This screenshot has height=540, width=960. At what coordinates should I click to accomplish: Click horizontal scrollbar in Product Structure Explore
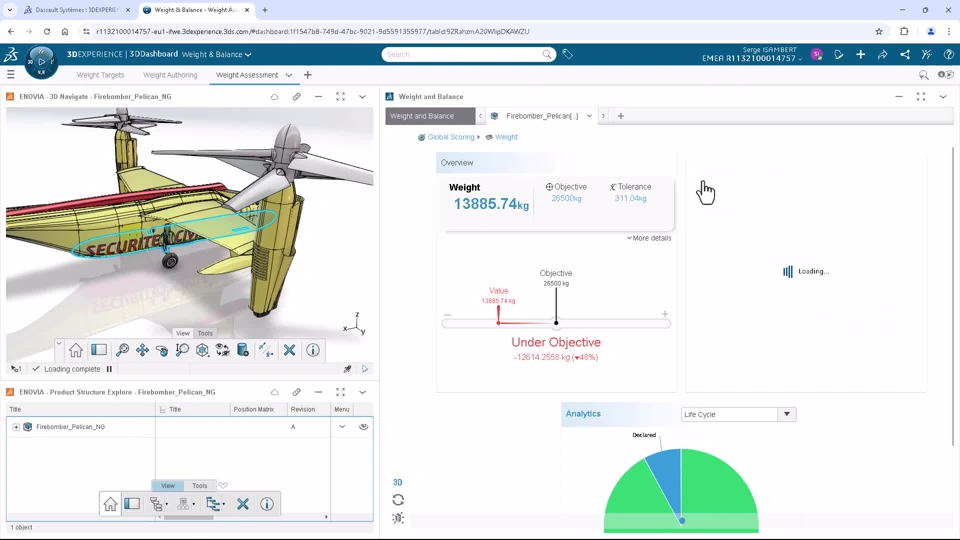click(x=189, y=517)
